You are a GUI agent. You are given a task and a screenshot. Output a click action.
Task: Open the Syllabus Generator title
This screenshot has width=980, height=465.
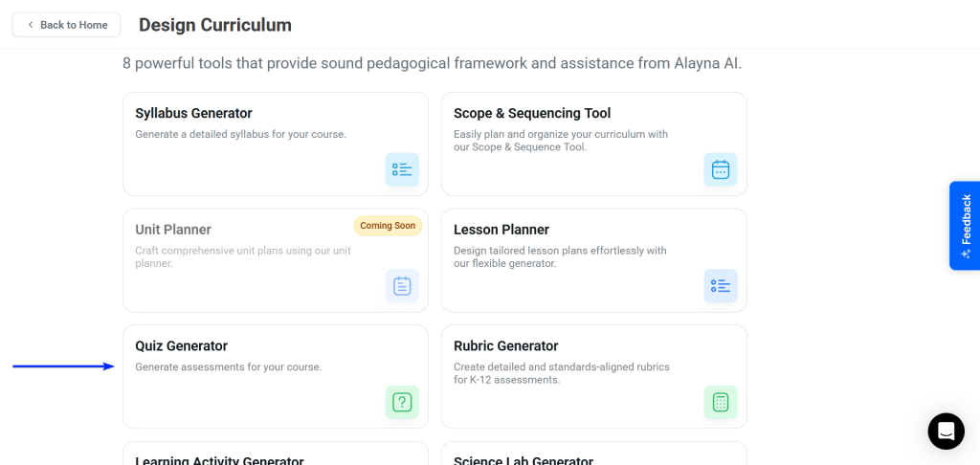pos(193,113)
